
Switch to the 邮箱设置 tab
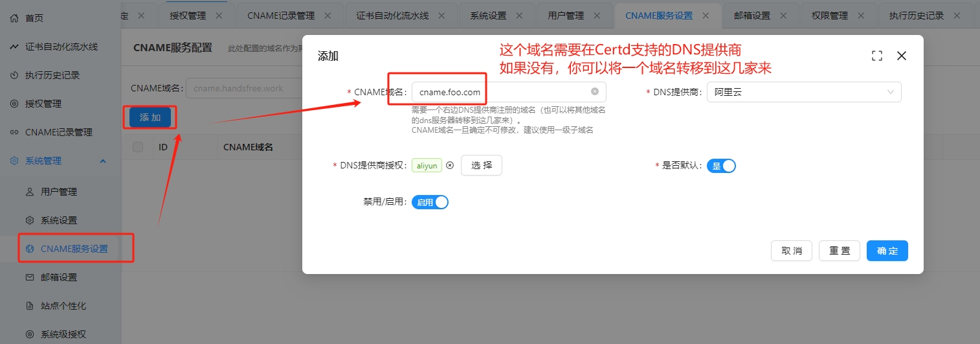(752, 16)
